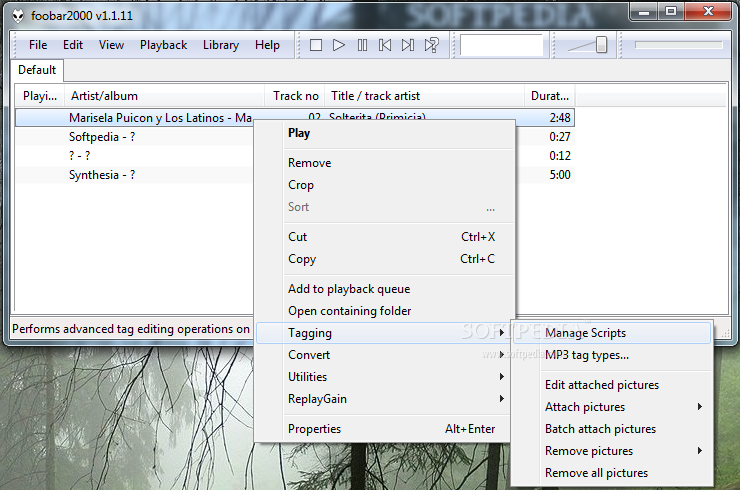Click the Playing column header
This screenshot has height=490, width=740.
click(40, 96)
